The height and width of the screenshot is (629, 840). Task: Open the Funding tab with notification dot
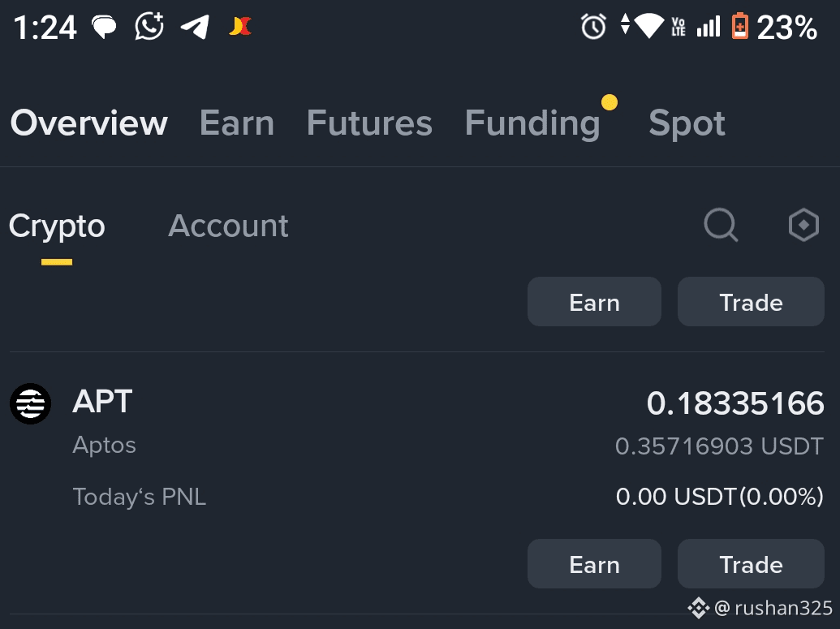click(x=532, y=123)
